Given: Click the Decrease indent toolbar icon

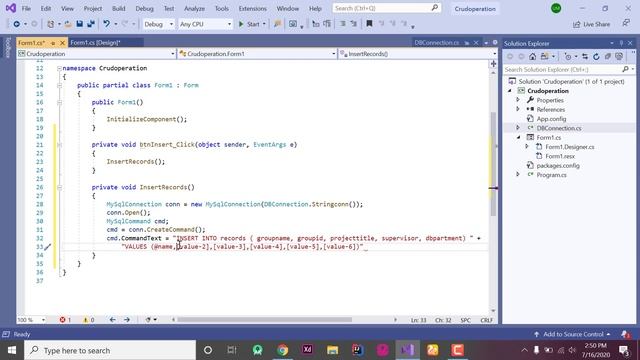Looking at the screenshot, I should (x=316, y=24).
